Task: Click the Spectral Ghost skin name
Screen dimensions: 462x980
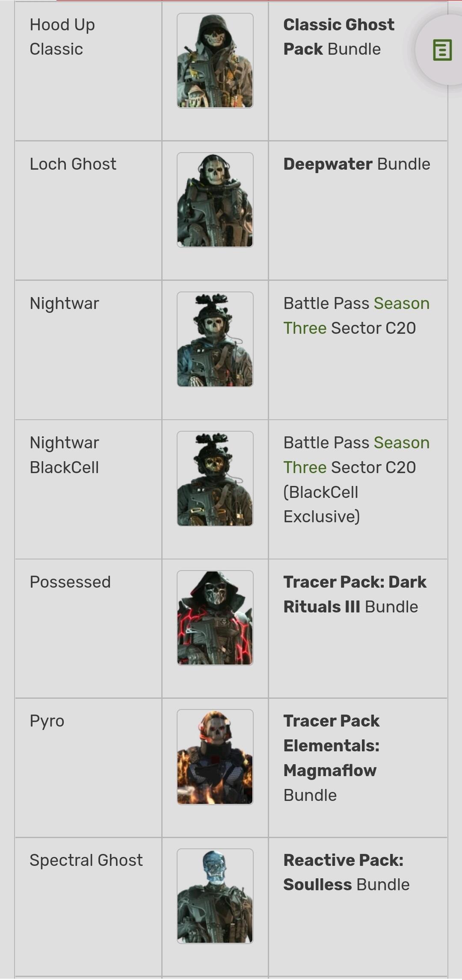Action: 86,860
